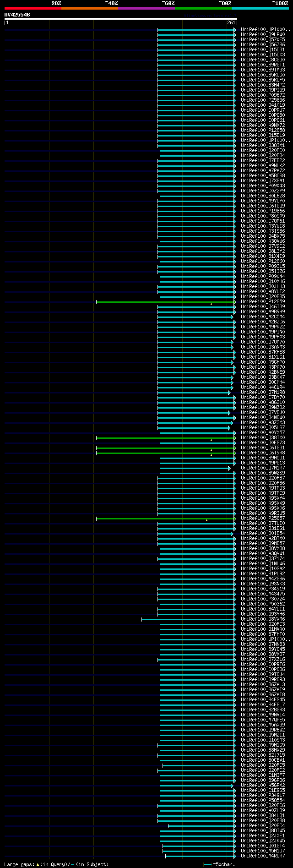This screenshot has width=293, height=868.
Task: Select the UniRef100_P25856 label
Action: click(263, 100)
